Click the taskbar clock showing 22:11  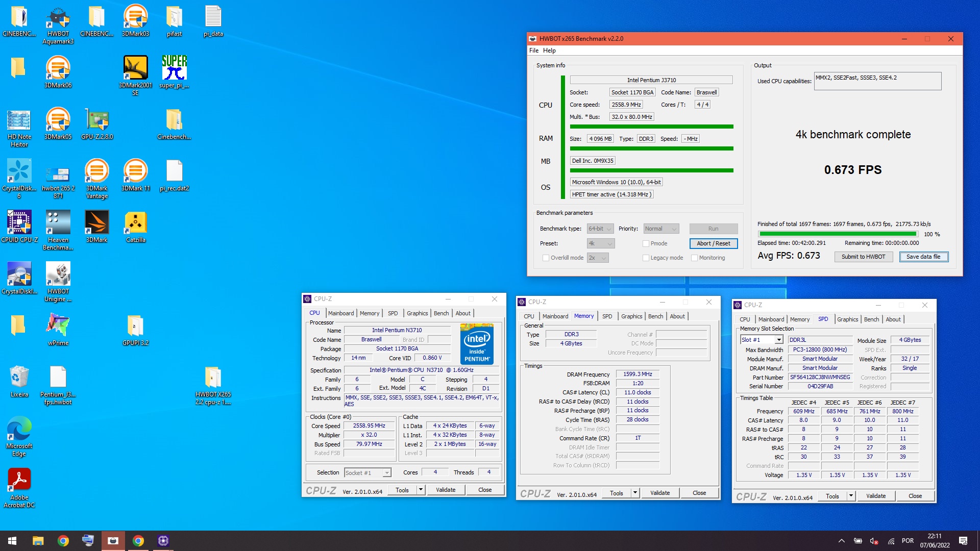click(x=935, y=541)
